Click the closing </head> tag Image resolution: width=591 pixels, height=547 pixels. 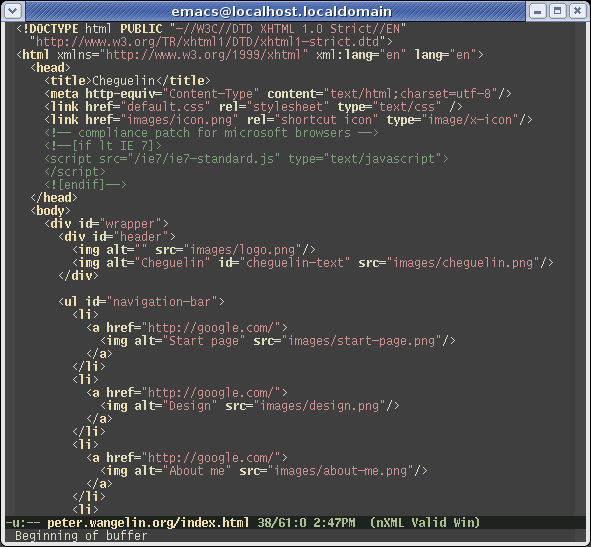pyautogui.click(x=54, y=198)
